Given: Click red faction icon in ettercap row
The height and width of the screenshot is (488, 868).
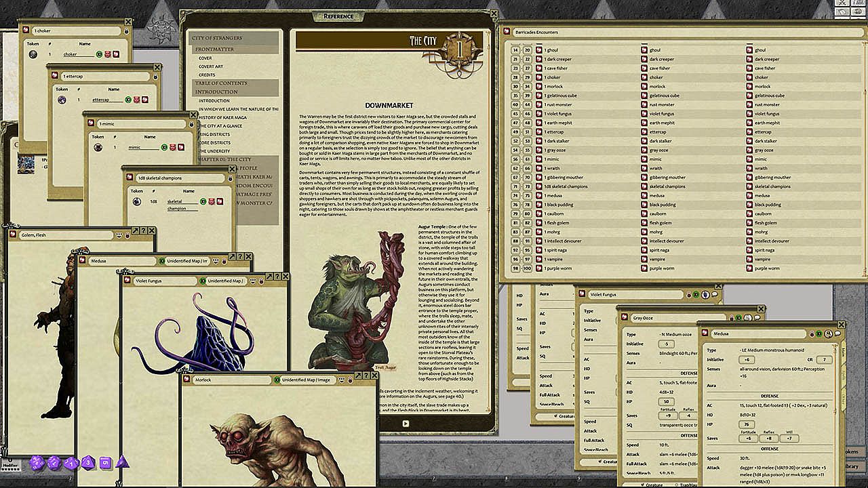Looking at the screenshot, I should tap(137, 100).
